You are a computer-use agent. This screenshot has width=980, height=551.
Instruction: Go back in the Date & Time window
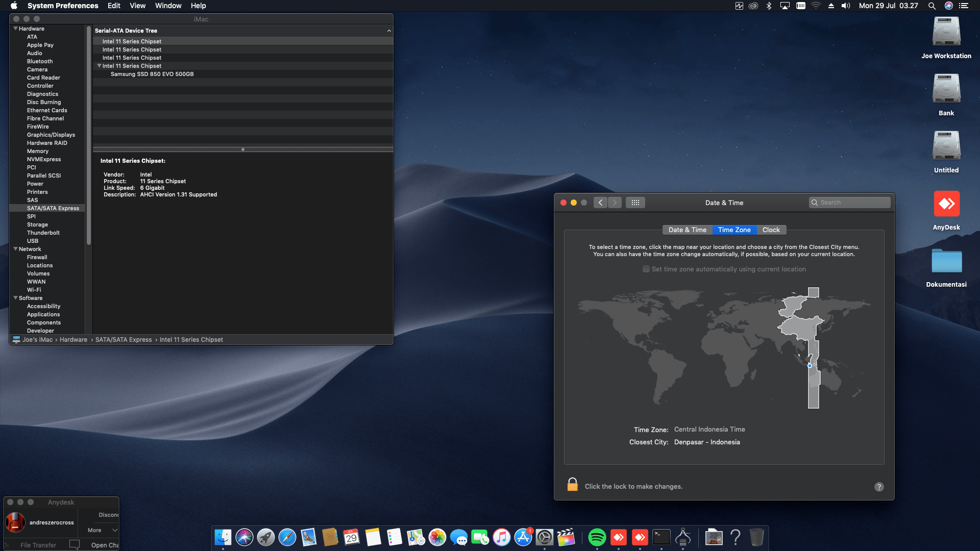coord(600,203)
